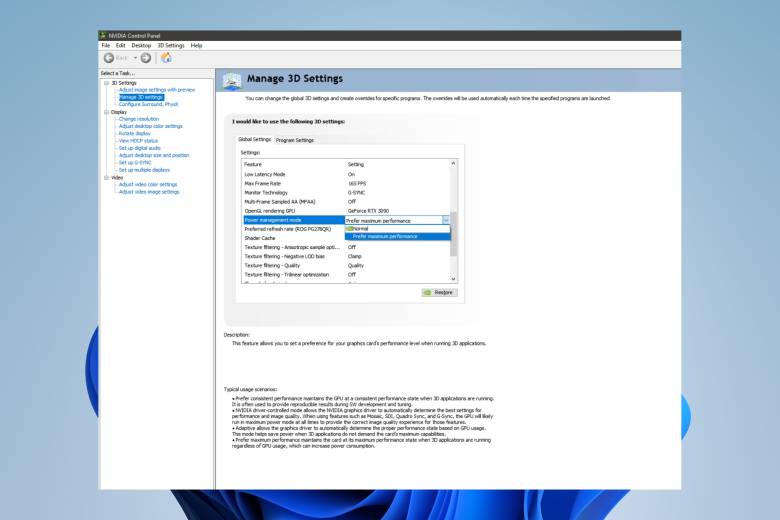Open Rotate display task
Screen dimensions: 780x520
pos(134,134)
